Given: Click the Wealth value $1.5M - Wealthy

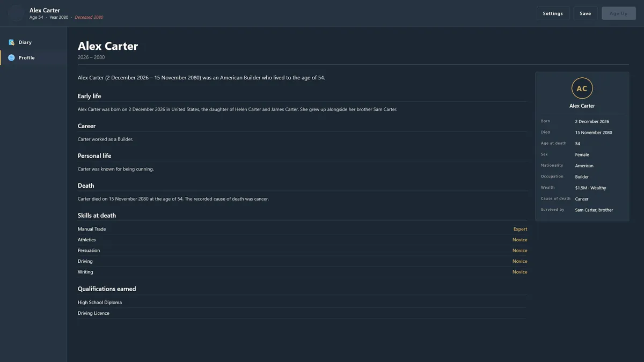Looking at the screenshot, I should pyautogui.click(x=590, y=188).
